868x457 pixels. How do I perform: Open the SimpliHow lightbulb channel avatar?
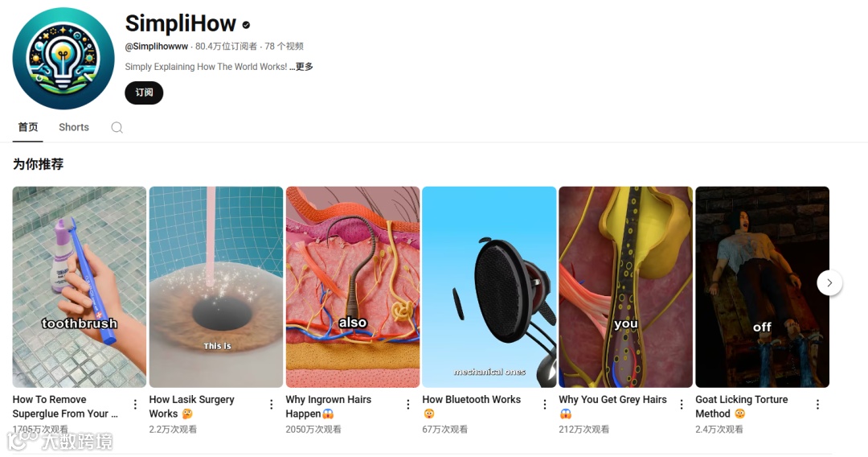coord(63,58)
